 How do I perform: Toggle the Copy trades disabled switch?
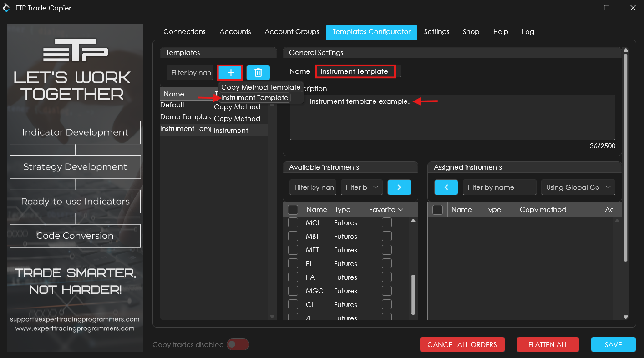coord(238,344)
